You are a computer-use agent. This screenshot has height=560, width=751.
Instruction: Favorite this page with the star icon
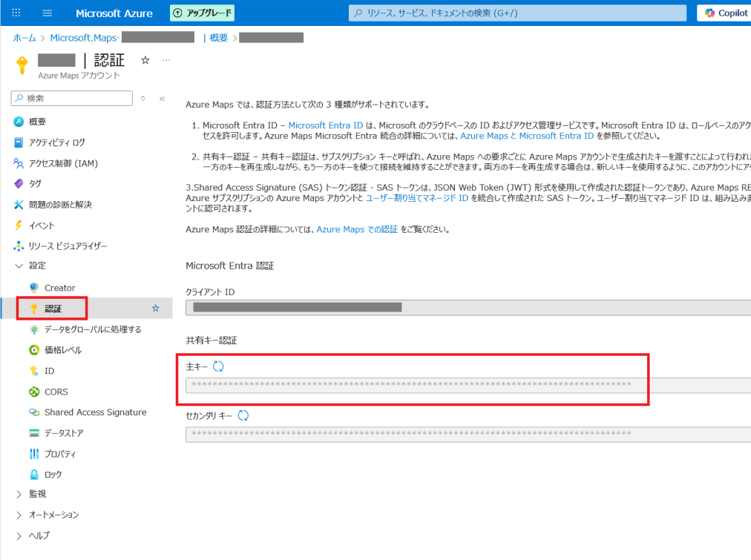pyautogui.click(x=145, y=60)
